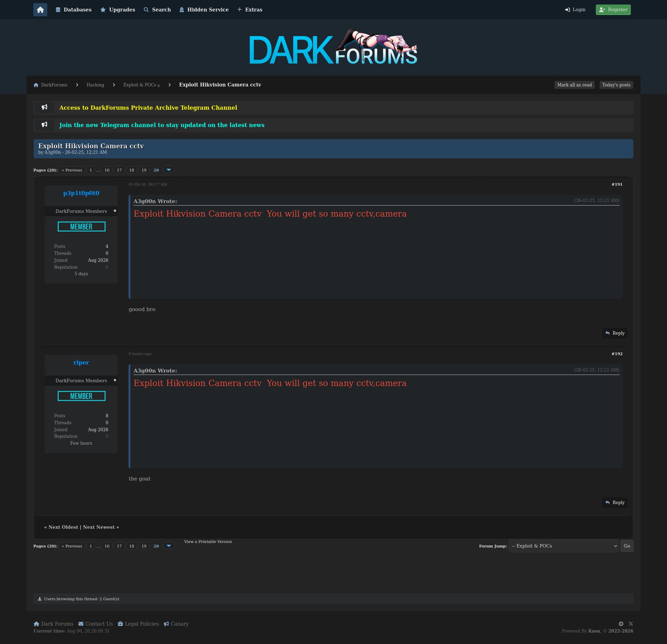
Task: Click the home icon in the top navigation bar
Action: pyautogui.click(x=40, y=10)
